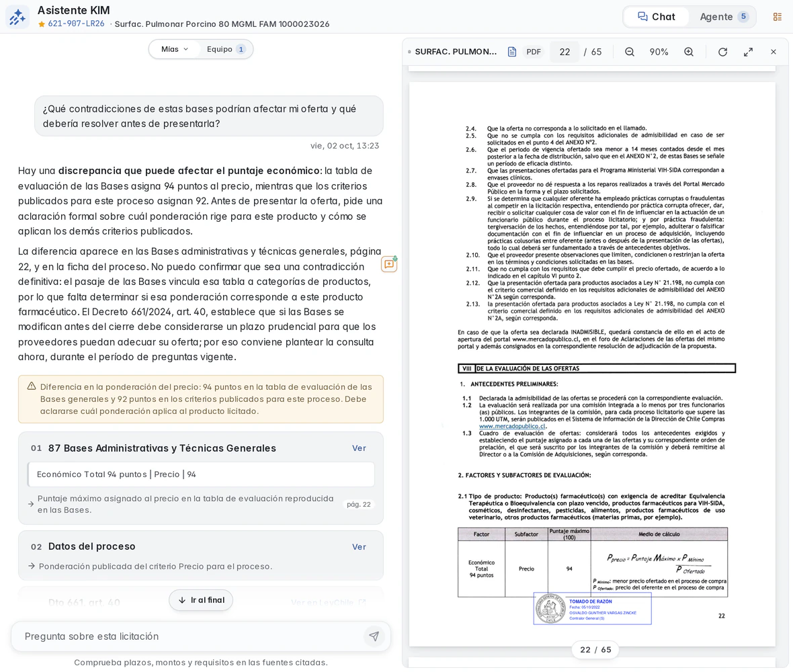Zoom in the PDF document
Image resolution: width=793 pixels, height=672 pixels.
pos(688,52)
